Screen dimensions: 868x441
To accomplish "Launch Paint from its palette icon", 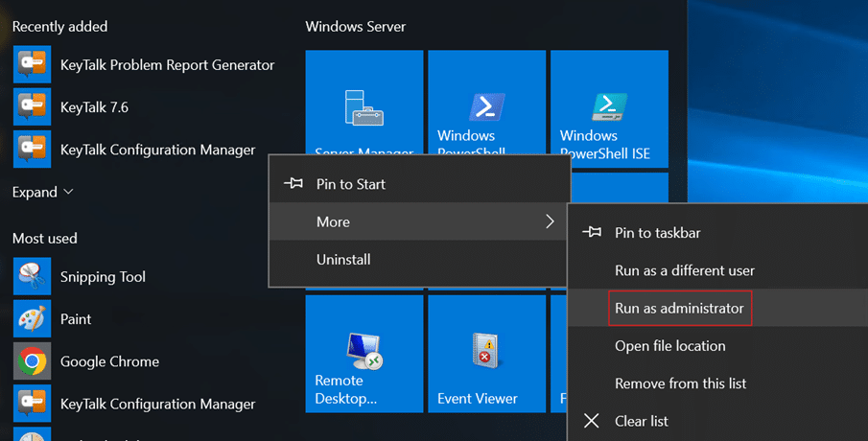I will point(32,319).
